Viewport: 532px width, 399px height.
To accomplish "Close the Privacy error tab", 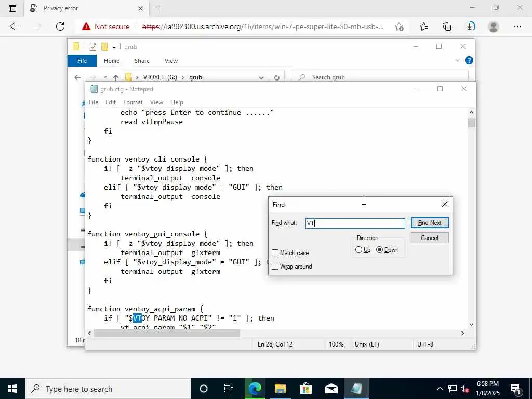I will 140,8.
